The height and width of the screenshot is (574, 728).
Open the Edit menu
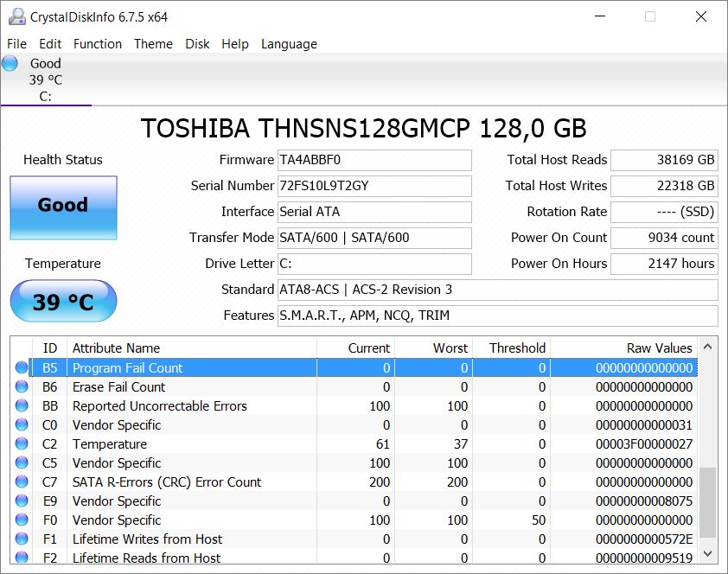pos(50,43)
